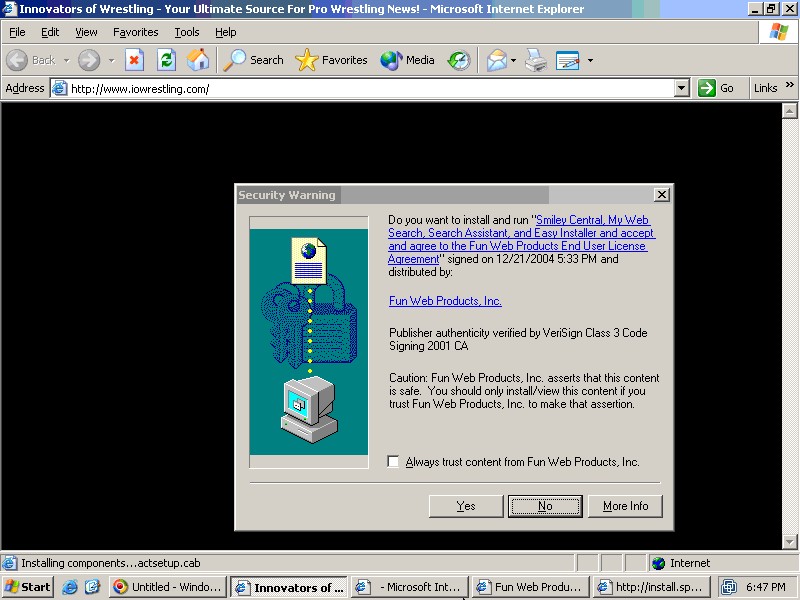Expand the Links toolbar chevron
800x600 pixels.
(790, 85)
